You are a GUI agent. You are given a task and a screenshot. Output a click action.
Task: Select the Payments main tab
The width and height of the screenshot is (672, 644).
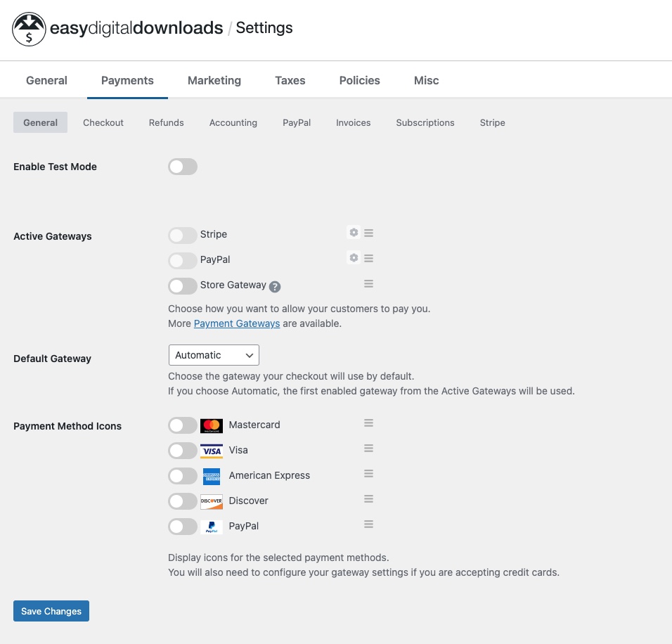click(127, 80)
